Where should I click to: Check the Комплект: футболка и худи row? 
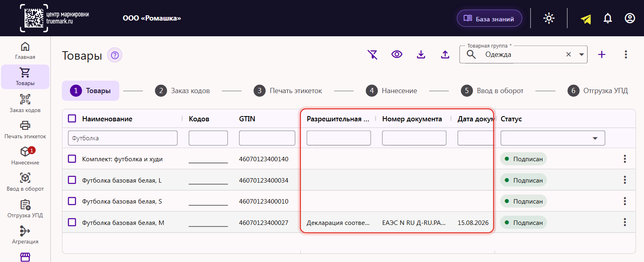pos(72,159)
